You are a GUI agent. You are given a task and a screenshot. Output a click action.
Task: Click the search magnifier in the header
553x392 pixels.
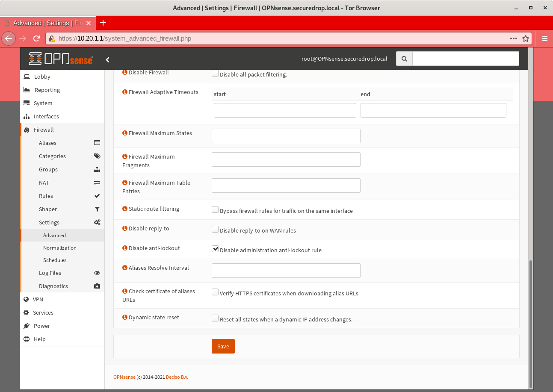[x=404, y=59]
